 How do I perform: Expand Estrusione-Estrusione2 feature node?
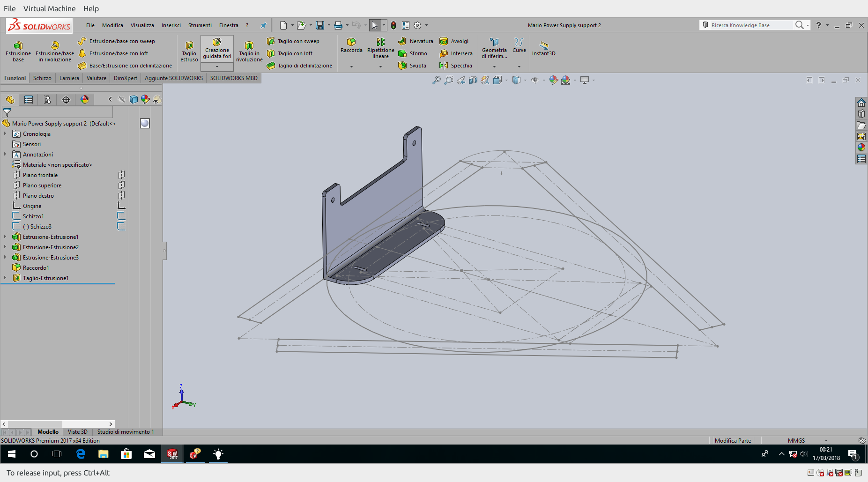[5, 247]
